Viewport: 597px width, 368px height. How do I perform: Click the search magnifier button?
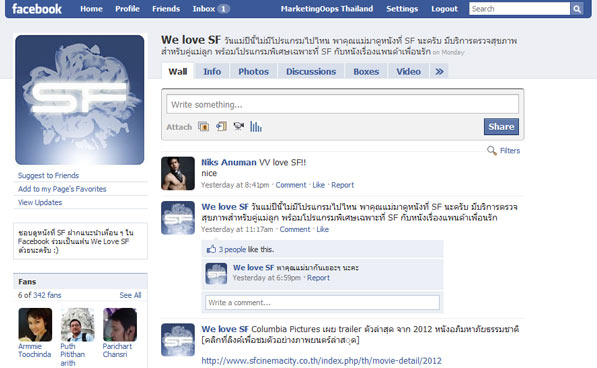pyautogui.click(x=577, y=9)
